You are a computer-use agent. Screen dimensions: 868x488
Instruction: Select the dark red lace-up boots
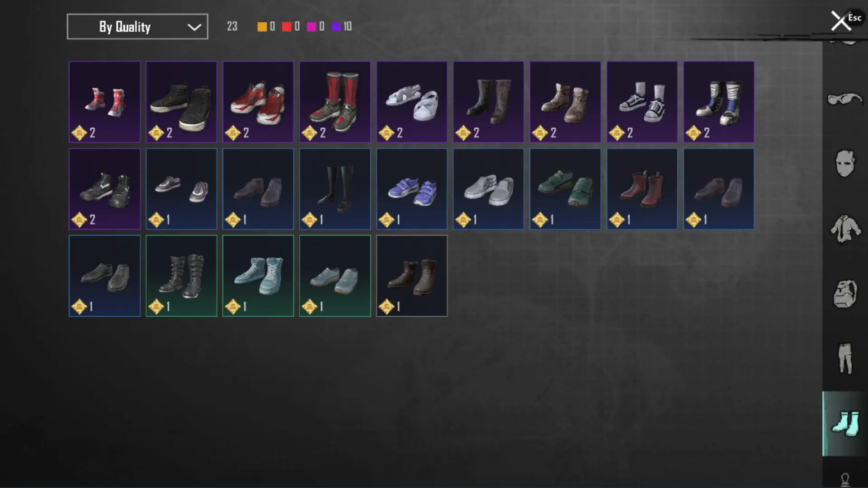pos(642,189)
